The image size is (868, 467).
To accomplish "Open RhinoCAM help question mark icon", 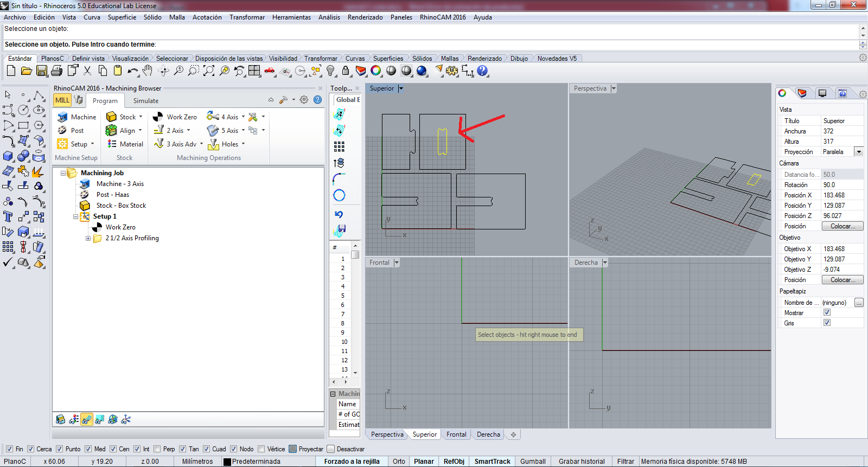I will coord(318,100).
